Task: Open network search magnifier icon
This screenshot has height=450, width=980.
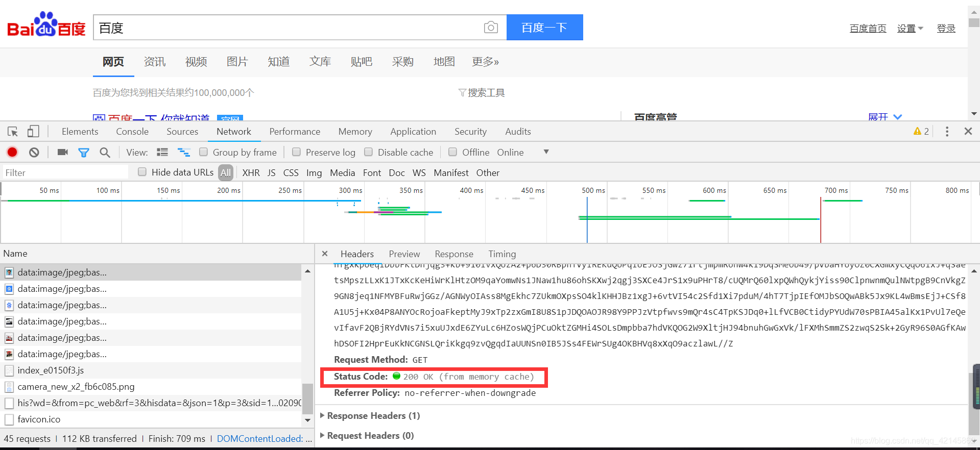Action: pos(105,152)
